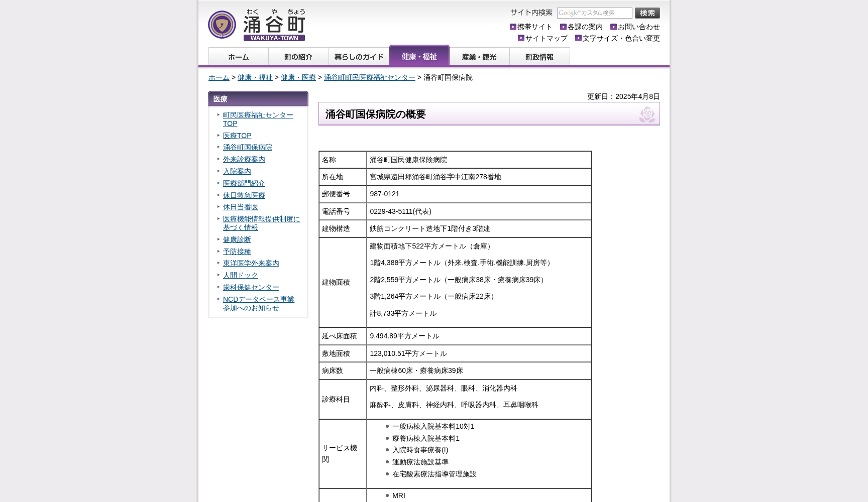Open 人間ドック sidebar link
Viewport: 868px width, 502px height.
(241, 275)
